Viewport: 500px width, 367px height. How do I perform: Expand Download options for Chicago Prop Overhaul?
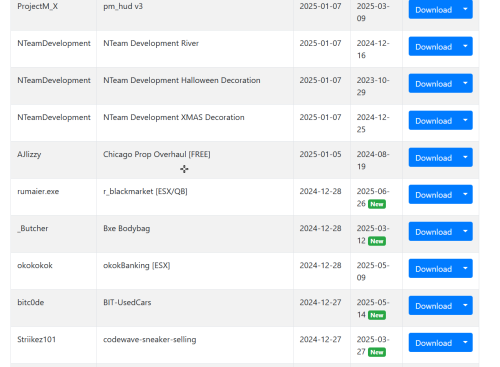coord(465,157)
